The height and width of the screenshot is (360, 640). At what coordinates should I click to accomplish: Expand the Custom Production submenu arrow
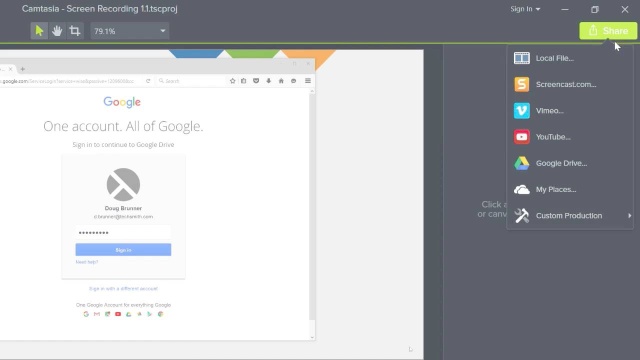pos(629,216)
